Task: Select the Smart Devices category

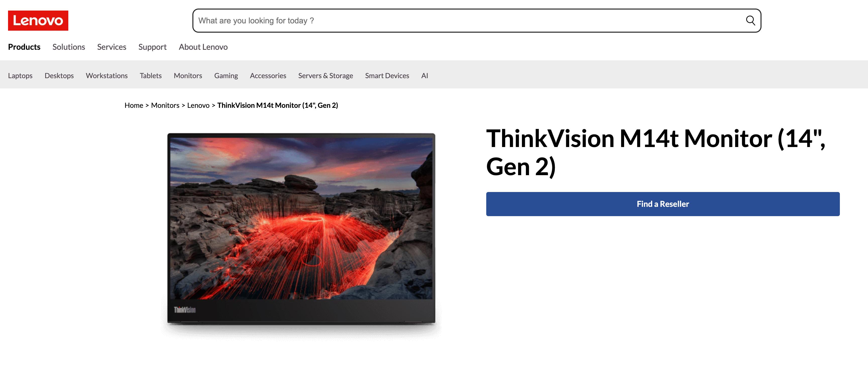Action: click(x=387, y=76)
